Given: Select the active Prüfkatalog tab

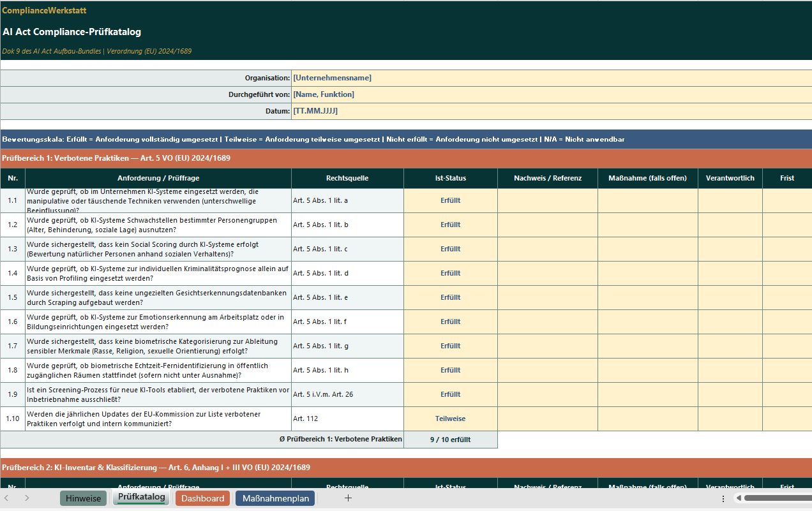Looking at the screenshot, I should coord(141,498).
